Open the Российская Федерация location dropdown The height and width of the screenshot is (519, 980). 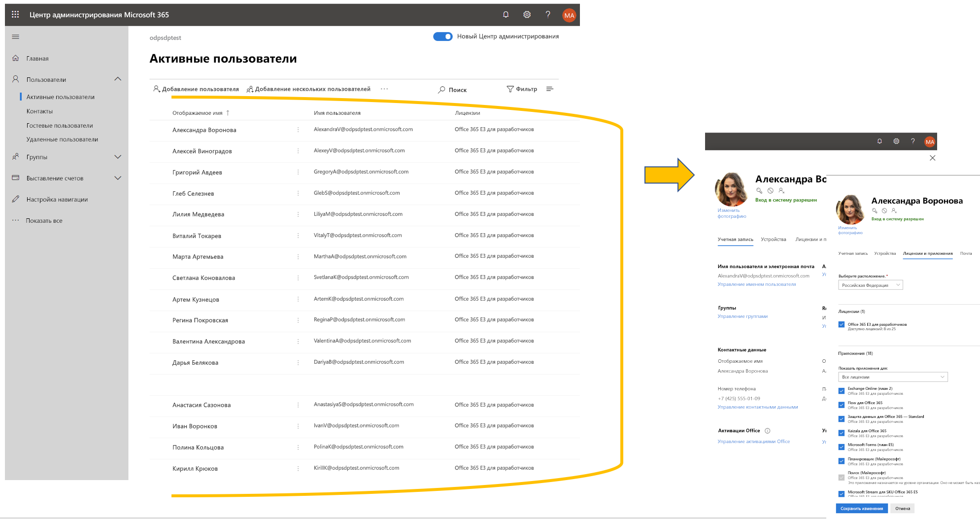(x=870, y=284)
